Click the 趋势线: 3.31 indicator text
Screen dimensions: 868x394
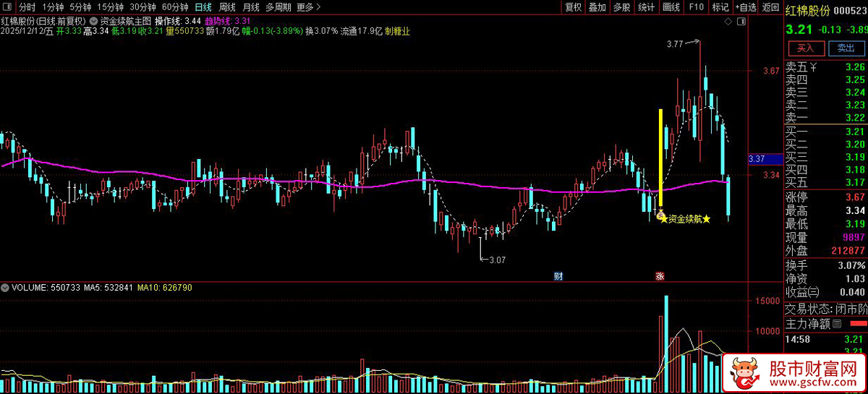(229, 21)
